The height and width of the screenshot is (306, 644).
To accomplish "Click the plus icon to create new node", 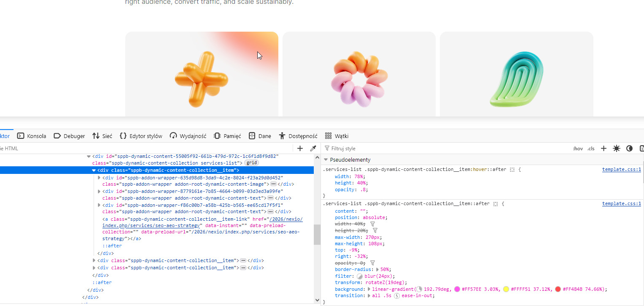I will click(x=300, y=149).
